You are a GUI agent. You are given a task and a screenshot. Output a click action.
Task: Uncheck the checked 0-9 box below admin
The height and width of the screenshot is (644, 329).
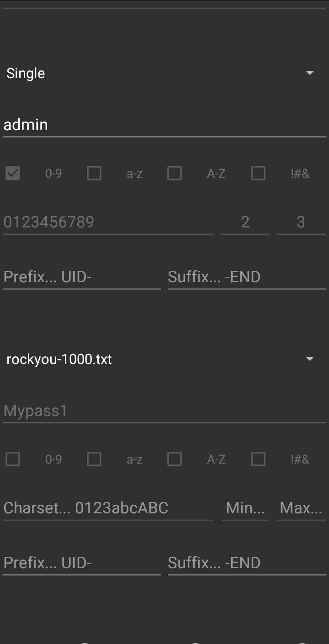click(13, 174)
